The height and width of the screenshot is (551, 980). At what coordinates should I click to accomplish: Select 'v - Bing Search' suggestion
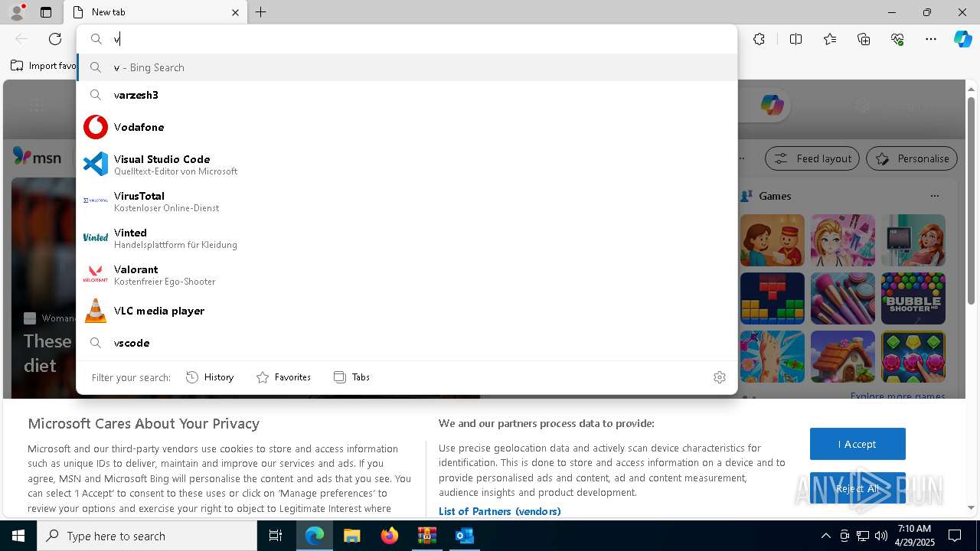(407, 67)
